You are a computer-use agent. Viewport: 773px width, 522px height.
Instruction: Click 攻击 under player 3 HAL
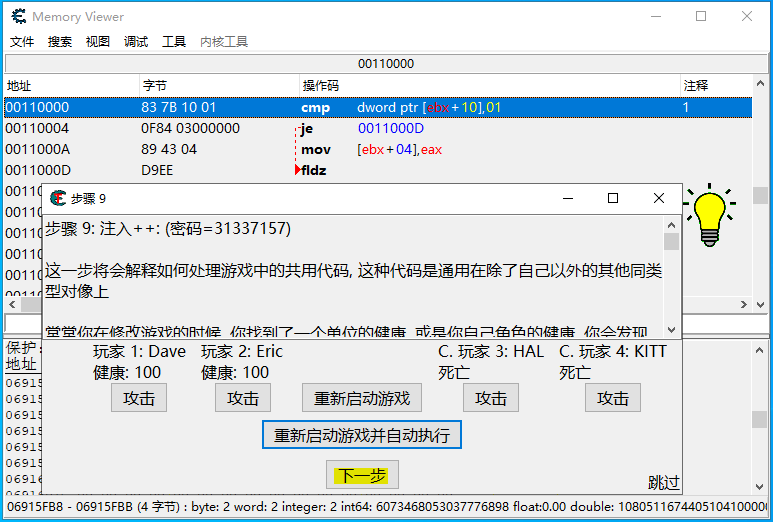pyautogui.click(x=491, y=398)
